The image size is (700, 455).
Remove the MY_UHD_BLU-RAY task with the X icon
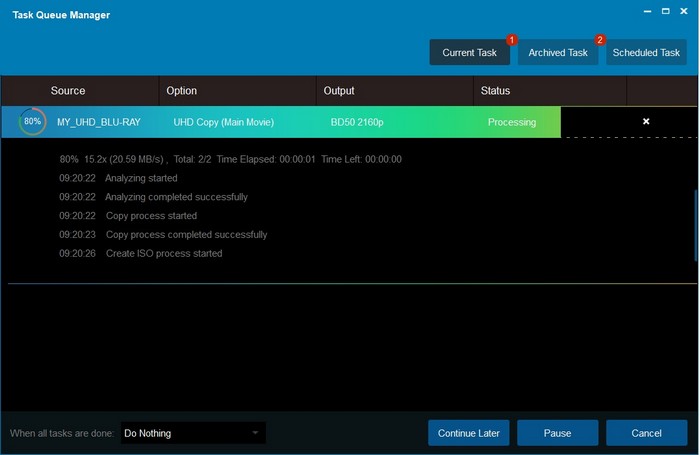[646, 121]
